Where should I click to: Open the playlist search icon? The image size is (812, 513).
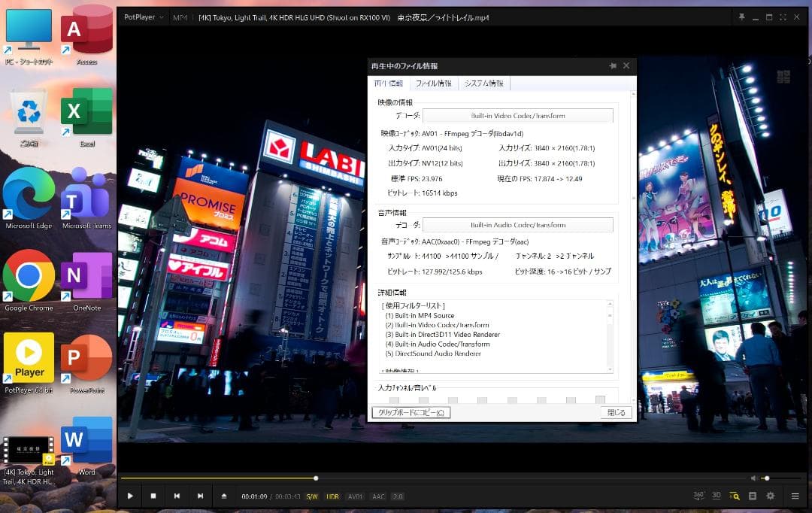[x=735, y=496]
